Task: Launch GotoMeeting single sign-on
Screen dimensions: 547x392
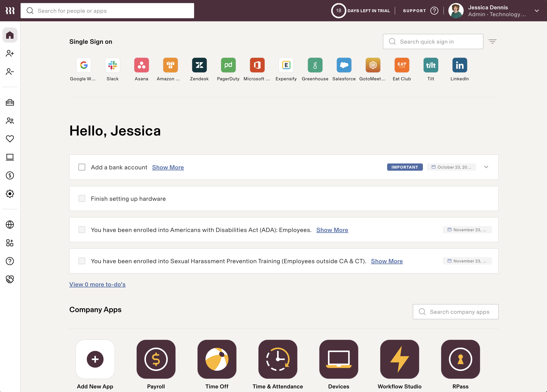Action: 373,65
